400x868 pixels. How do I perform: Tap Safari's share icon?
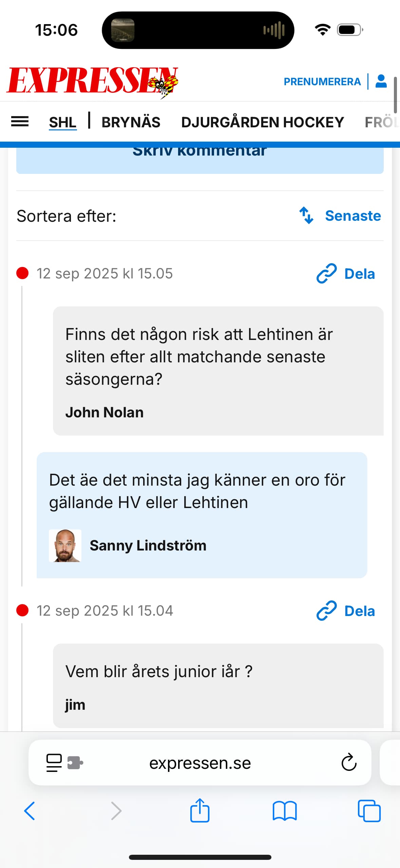199,811
